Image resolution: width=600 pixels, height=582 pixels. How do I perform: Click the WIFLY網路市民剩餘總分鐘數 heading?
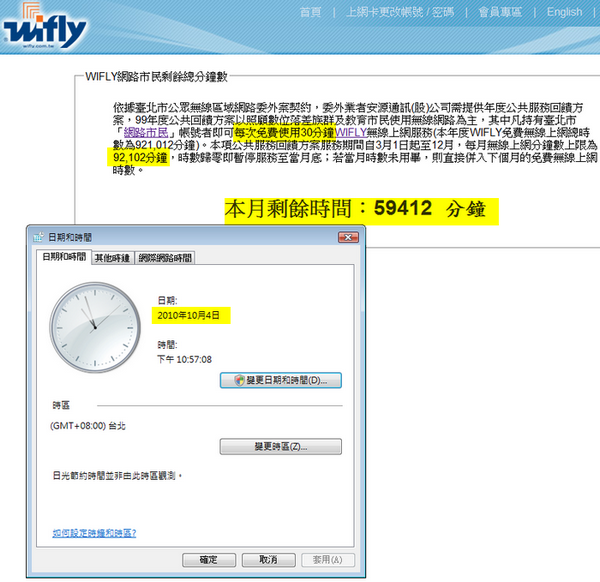157,77
